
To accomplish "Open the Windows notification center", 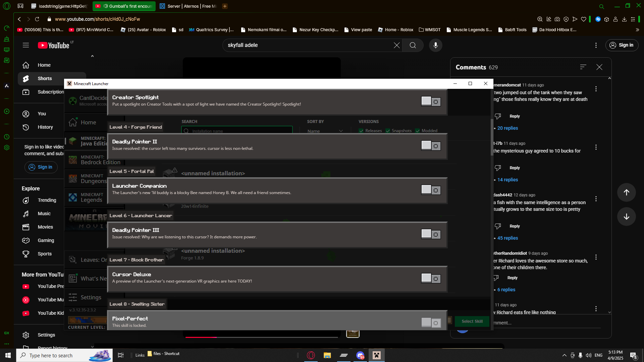I will pos(633,355).
